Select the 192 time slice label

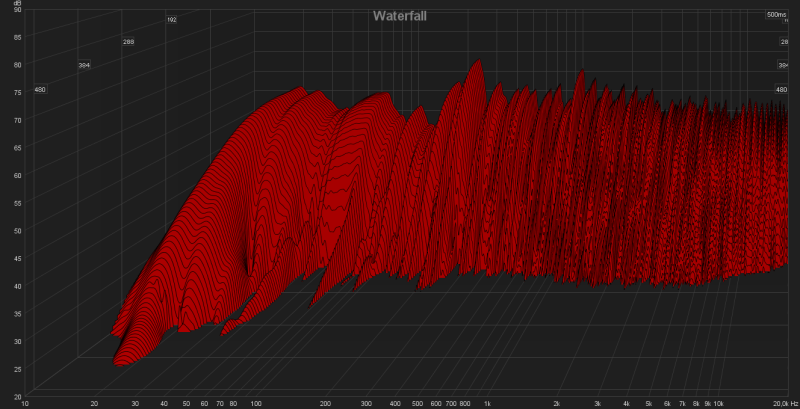pos(172,19)
